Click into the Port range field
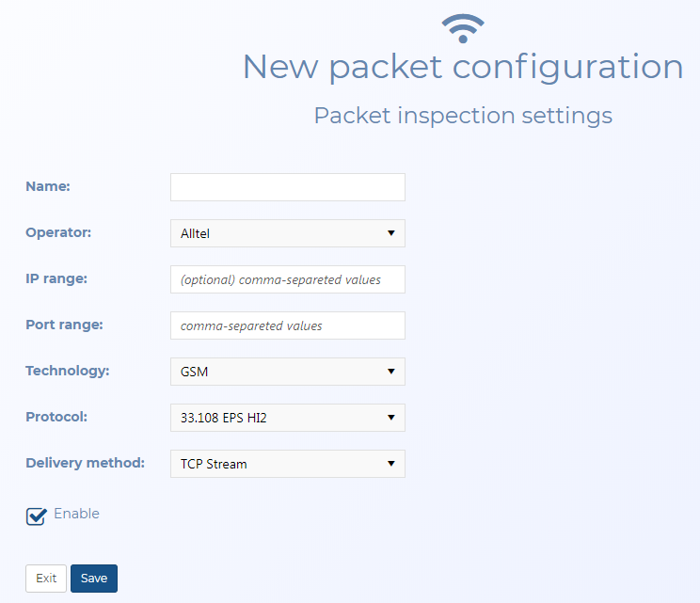The width and height of the screenshot is (700, 603). (x=287, y=325)
